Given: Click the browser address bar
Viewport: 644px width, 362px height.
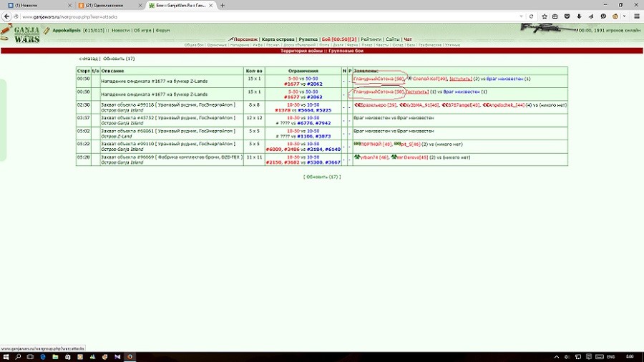Looking at the screenshot, I should (267, 16).
